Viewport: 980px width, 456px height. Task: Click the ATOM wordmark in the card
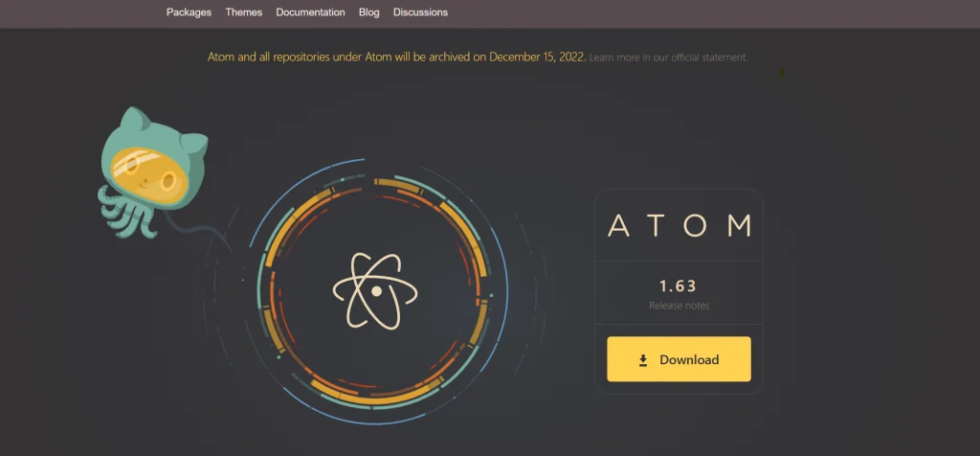[x=679, y=226]
